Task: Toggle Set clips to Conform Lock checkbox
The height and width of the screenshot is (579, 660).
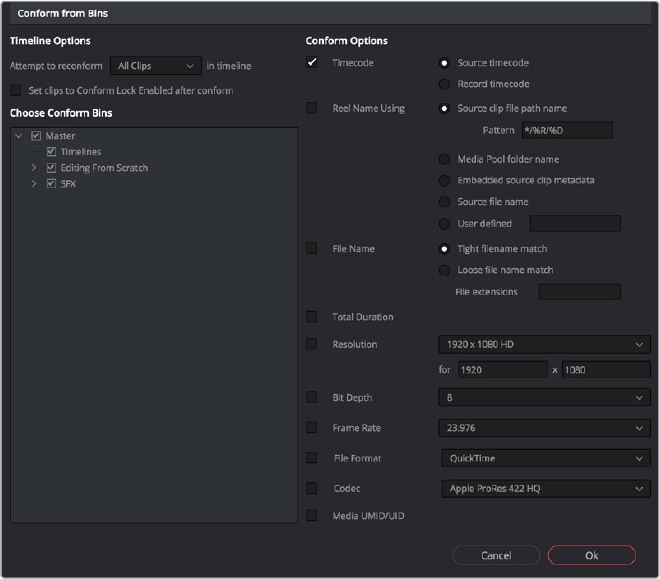Action: pyautogui.click(x=15, y=90)
